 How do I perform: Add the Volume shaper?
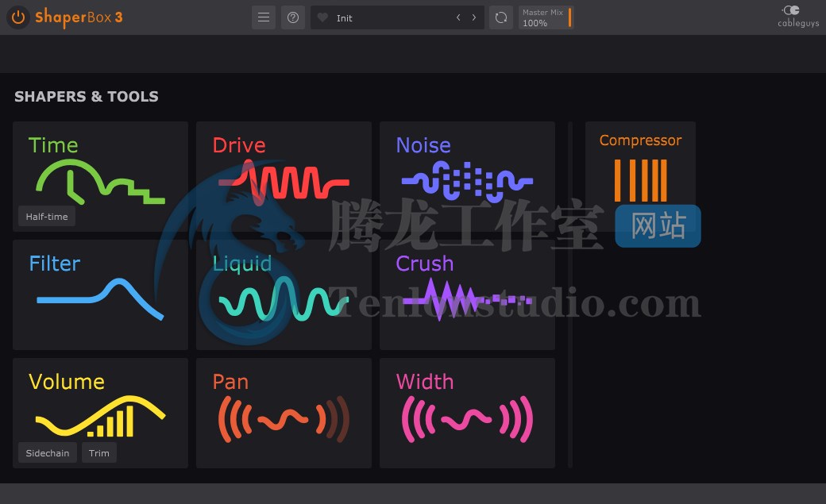100,413
